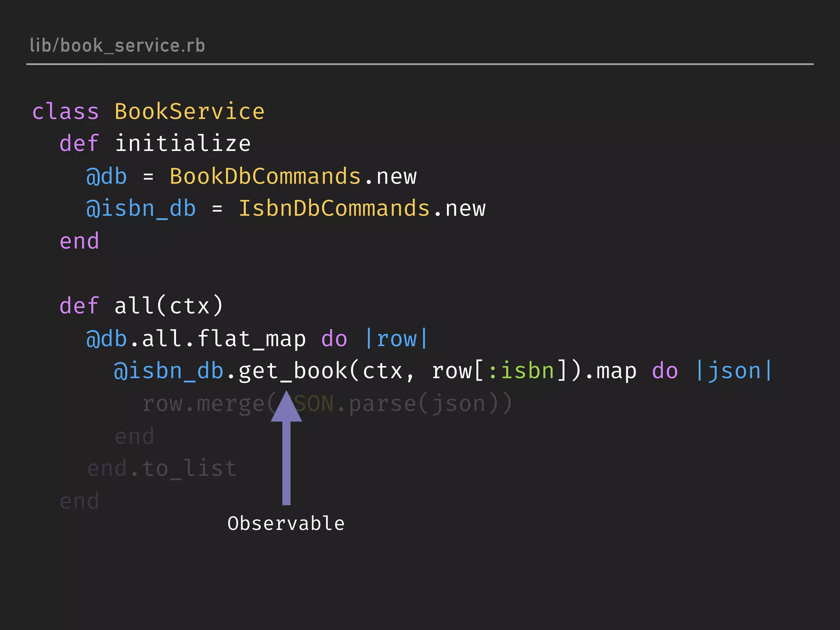
Task: Click the 'def initialize' line
Action: (x=155, y=144)
